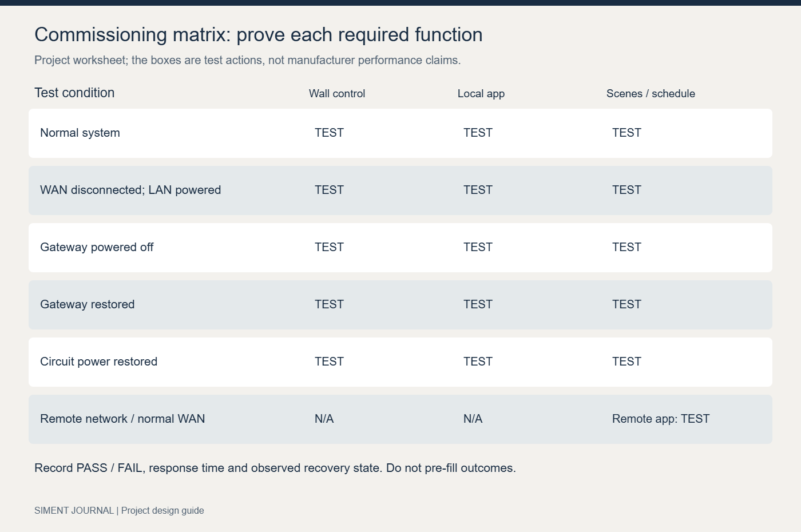Click Local app TEST for Circuit power restored
801x532 pixels.
pos(478,362)
